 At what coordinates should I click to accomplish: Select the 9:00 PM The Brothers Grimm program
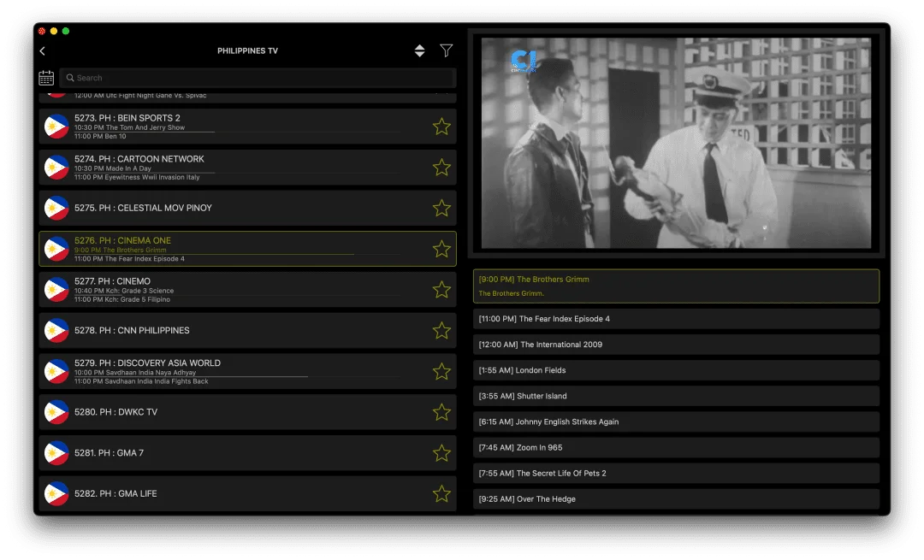[x=676, y=286]
